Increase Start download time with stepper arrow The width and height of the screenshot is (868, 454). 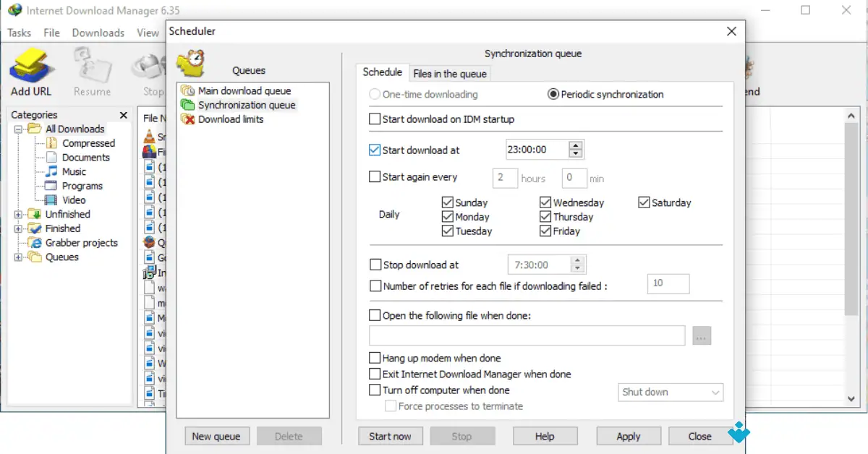tap(575, 145)
